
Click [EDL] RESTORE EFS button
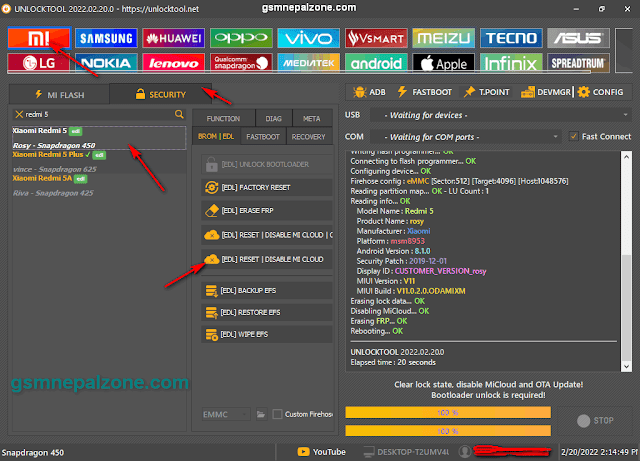(267, 312)
